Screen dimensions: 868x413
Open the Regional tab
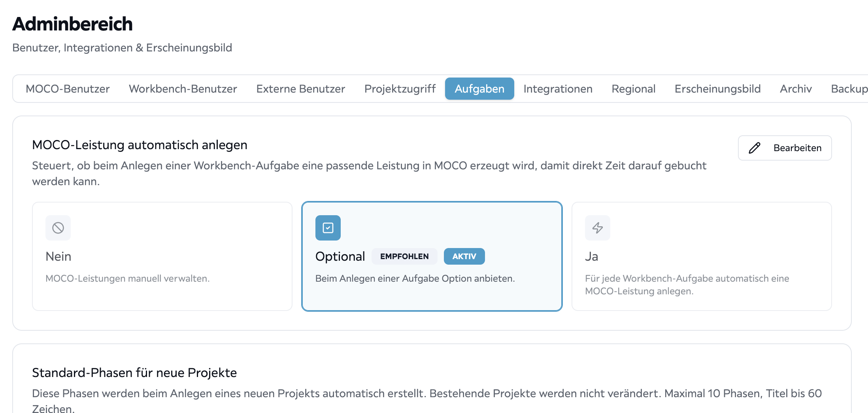click(634, 89)
